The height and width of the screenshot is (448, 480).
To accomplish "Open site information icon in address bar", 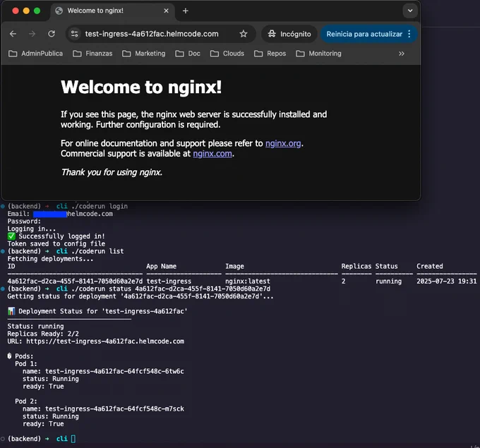I will 74,34.
